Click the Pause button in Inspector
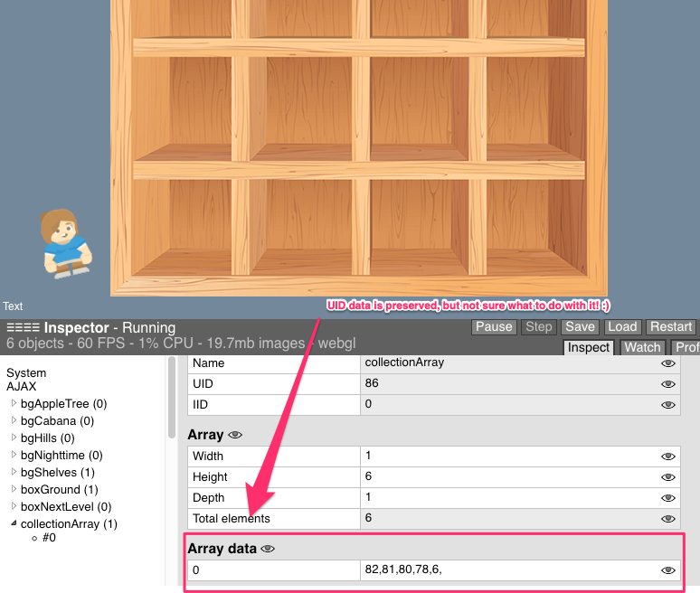Viewport: 700px width, 593px height. [494, 326]
